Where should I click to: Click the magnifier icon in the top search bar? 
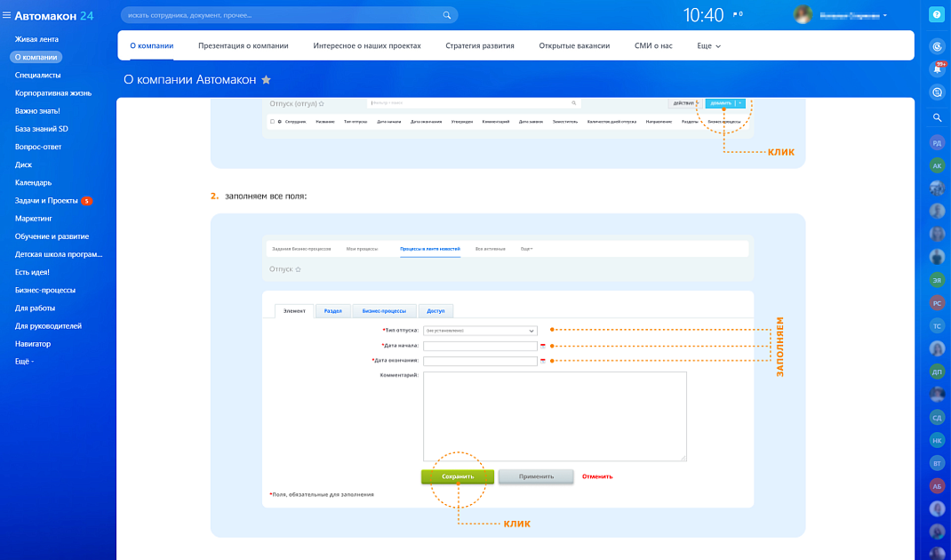(x=446, y=15)
